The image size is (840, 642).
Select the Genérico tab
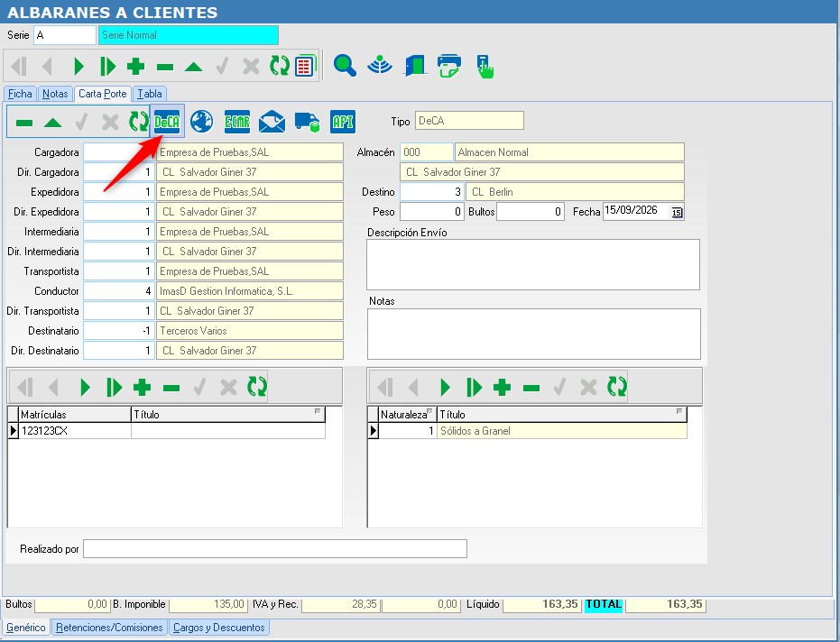point(25,628)
